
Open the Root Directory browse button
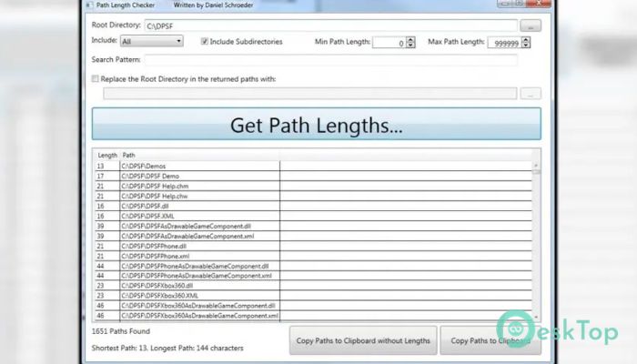tap(531, 25)
